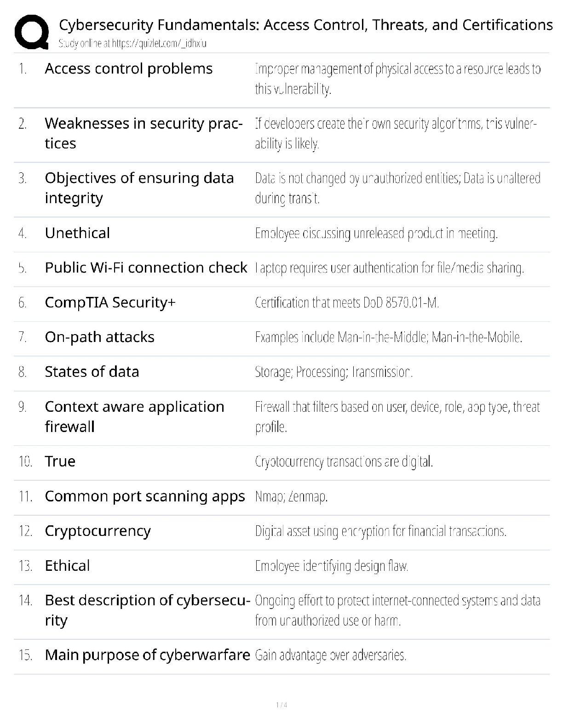This screenshot has width=563, height=728.
Task: Click the "1 / 4" page number
Action: pyautogui.click(x=281, y=705)
